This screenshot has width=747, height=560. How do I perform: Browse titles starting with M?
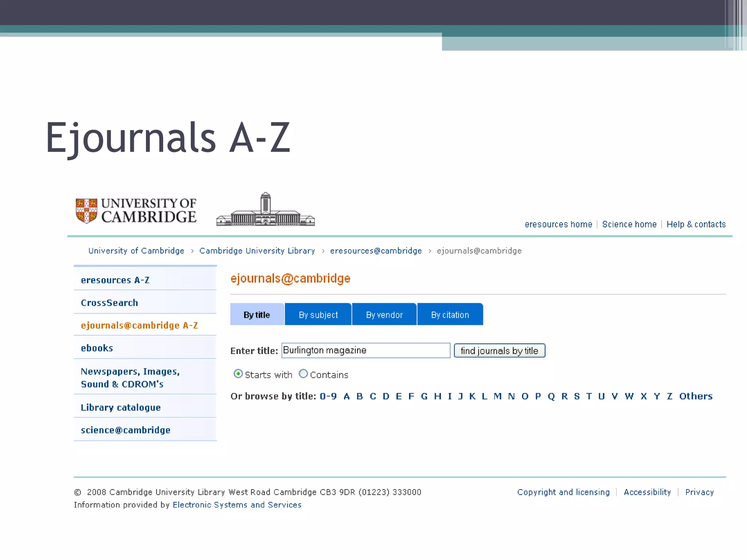coord(498,396)
